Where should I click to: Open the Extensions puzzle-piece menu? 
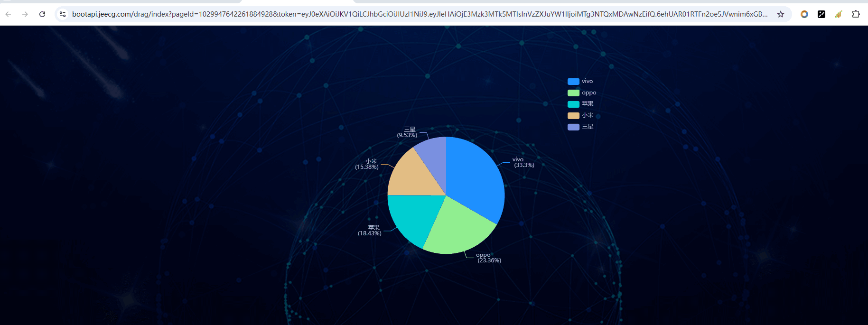pos(856,14)
